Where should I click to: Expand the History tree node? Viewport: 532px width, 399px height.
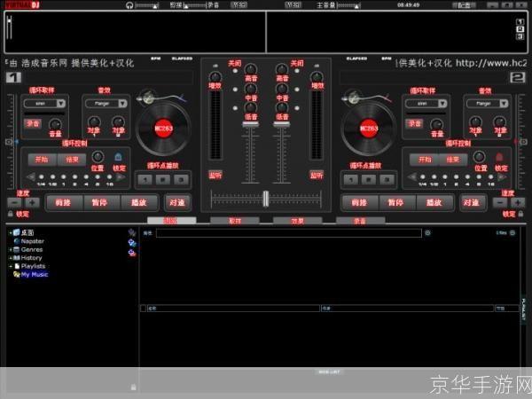point(11,258)
